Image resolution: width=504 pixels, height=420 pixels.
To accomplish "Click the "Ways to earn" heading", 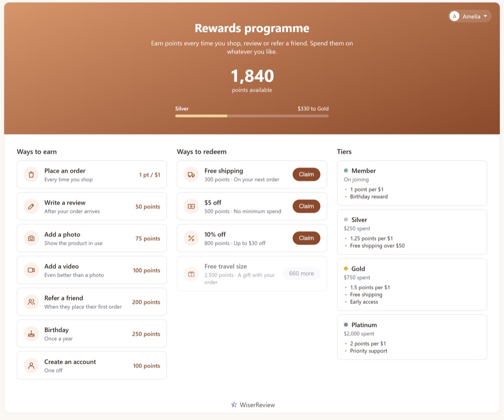I will [x=36, y=152].
